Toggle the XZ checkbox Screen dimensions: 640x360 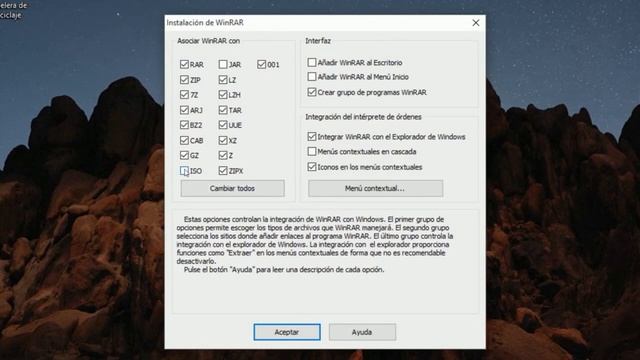click(223, 140)
